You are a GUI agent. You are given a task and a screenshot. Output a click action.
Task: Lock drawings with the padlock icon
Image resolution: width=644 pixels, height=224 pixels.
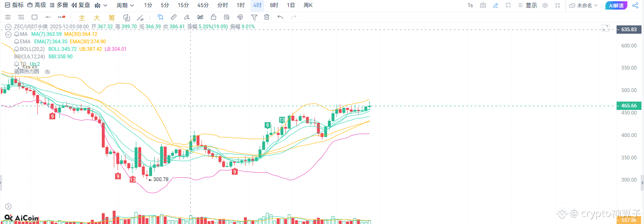[214, 17]
